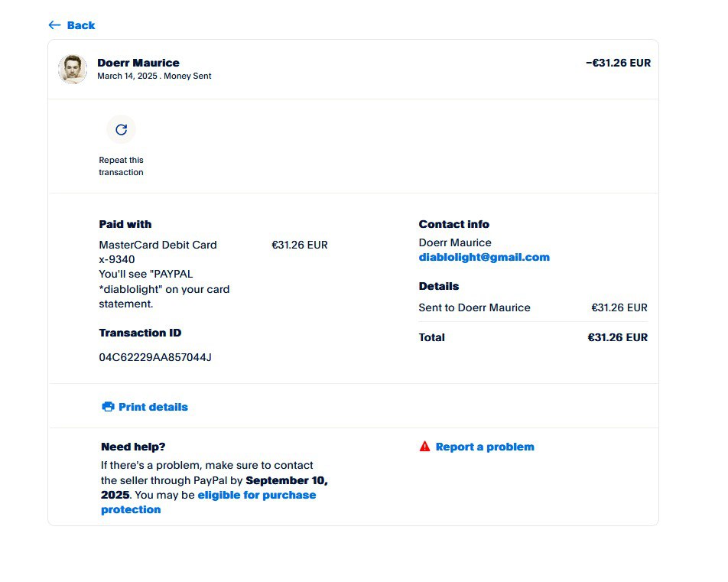
Task: Open Doerr Maurice's profile picture
Action: point(73,69)
